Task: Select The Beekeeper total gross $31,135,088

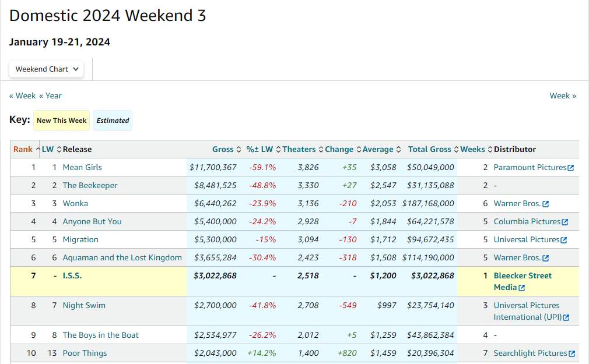Action: click(x=430, y=185)
